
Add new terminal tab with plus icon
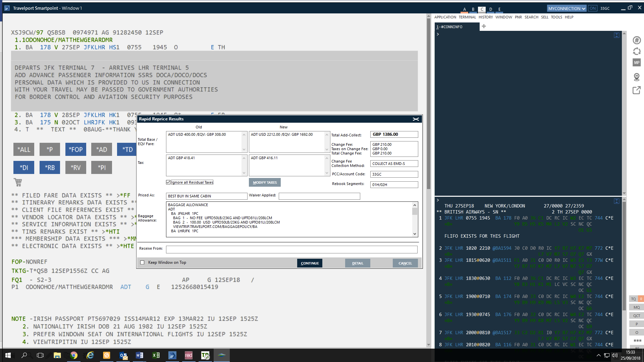coord(484,26)
